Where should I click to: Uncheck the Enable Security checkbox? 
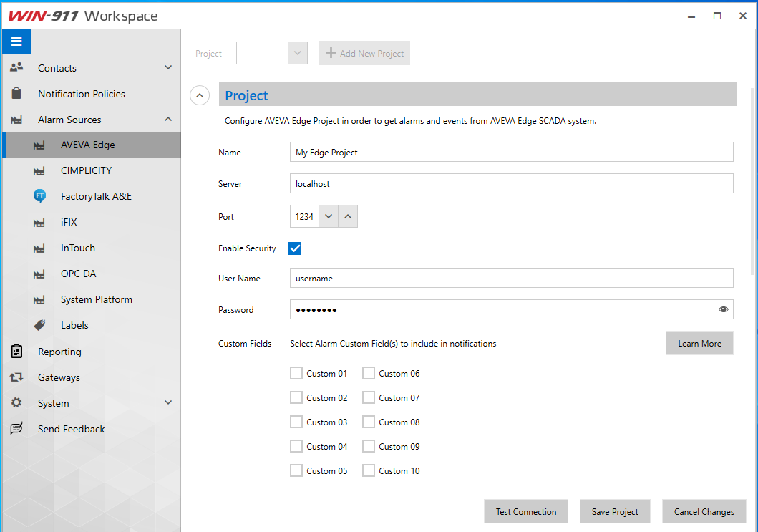point(295,248)
